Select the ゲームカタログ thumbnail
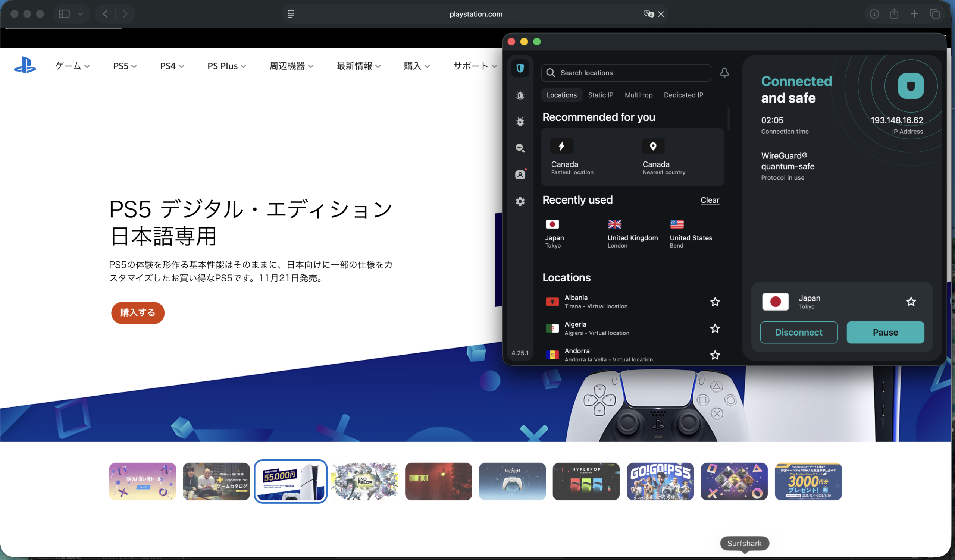955x560 pixels. [x=216, y=481]
